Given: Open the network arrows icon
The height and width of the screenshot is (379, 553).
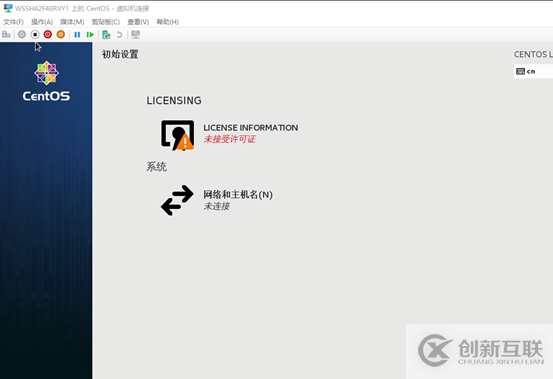Looking at the screenshot, I should pos(177,200).
